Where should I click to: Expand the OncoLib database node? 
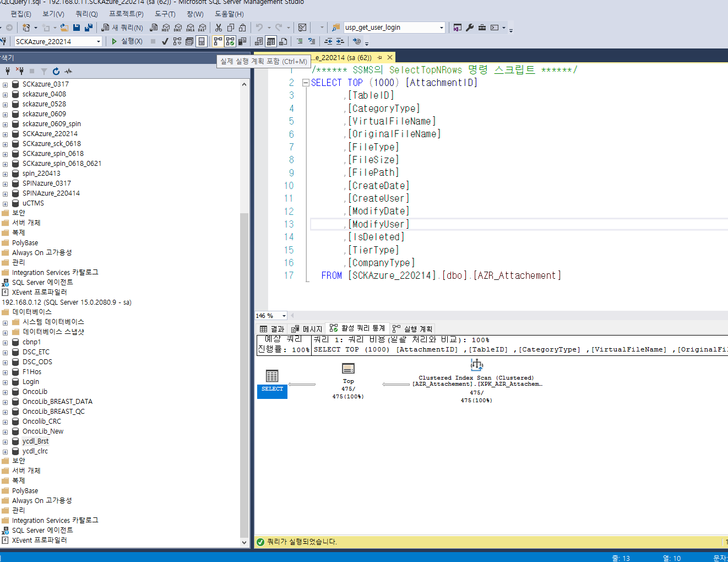5,392
